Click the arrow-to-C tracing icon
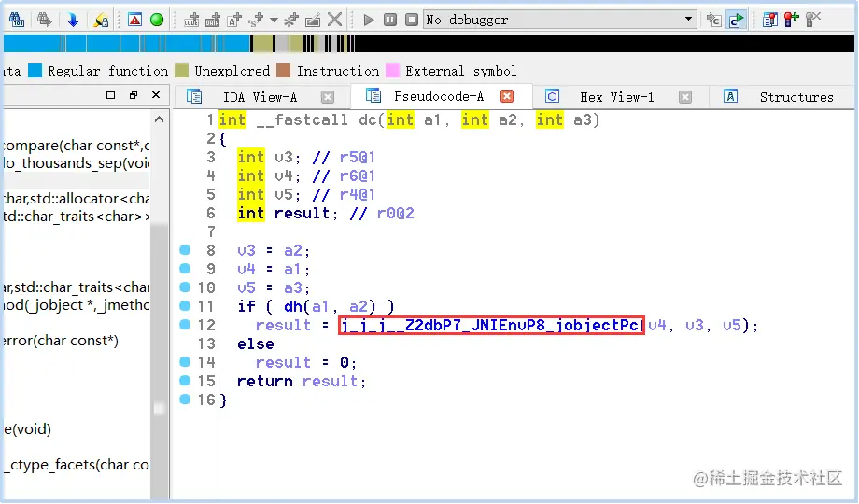This screenshot has height=504, width=859. (714, 21)
